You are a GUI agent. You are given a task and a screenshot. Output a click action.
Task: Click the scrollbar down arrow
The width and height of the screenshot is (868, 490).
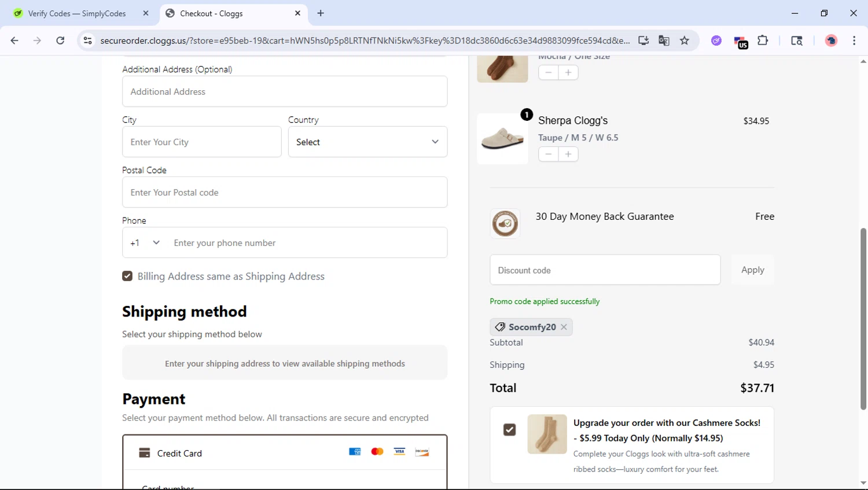(863, 484)
